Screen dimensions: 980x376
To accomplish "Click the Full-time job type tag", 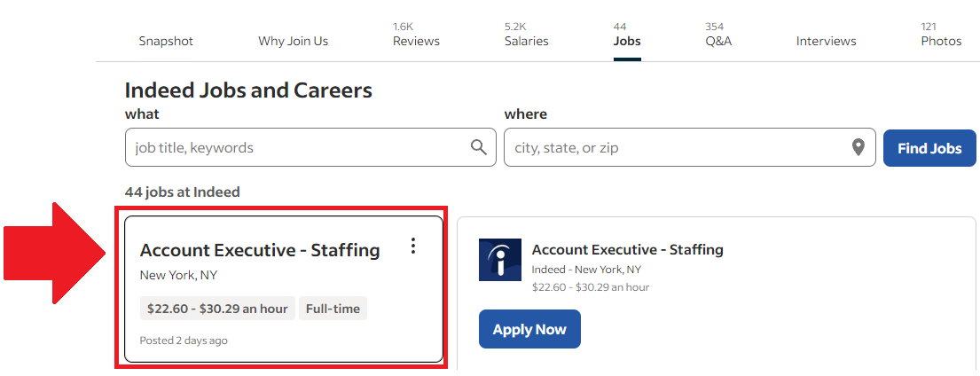I will (333, 309).
